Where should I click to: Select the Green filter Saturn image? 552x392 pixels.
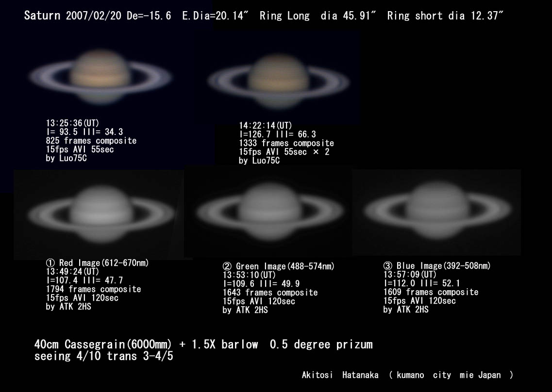(x=269, y=211)
